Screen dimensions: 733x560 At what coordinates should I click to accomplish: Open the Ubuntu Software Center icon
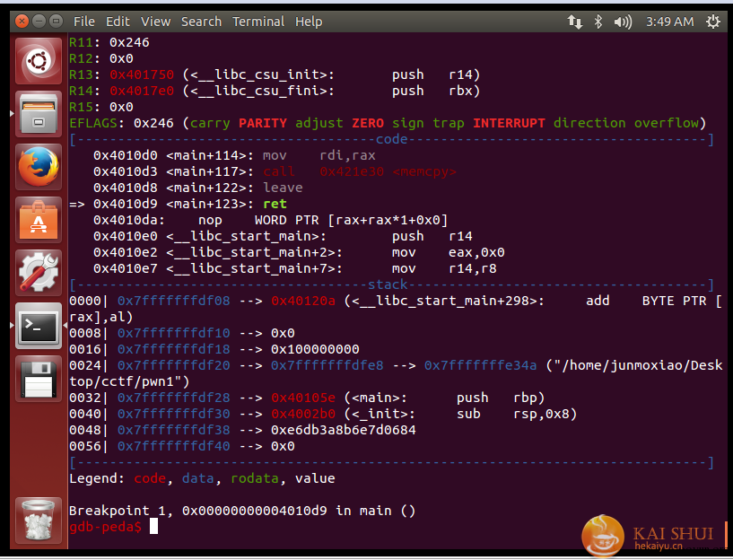tap(39, 220)
